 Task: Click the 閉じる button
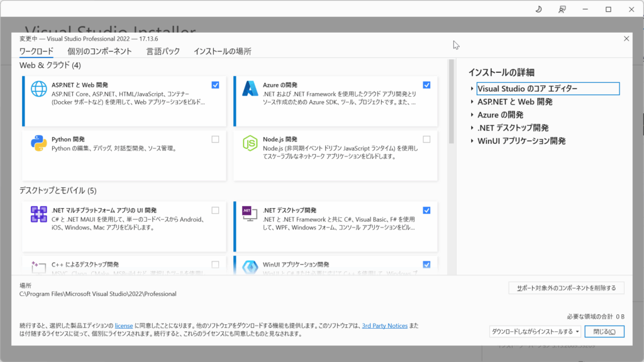pos(604,332)
